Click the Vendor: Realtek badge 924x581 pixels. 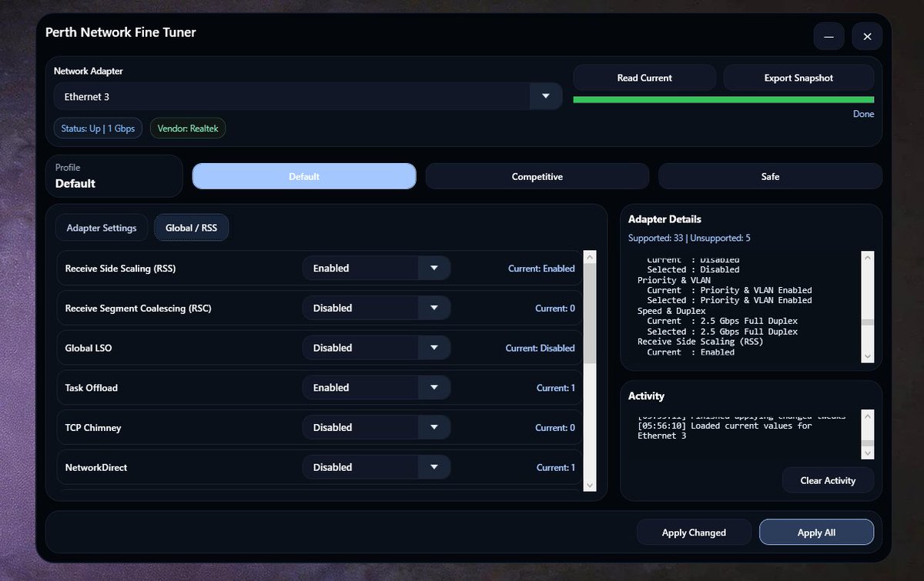coord(188,129)
